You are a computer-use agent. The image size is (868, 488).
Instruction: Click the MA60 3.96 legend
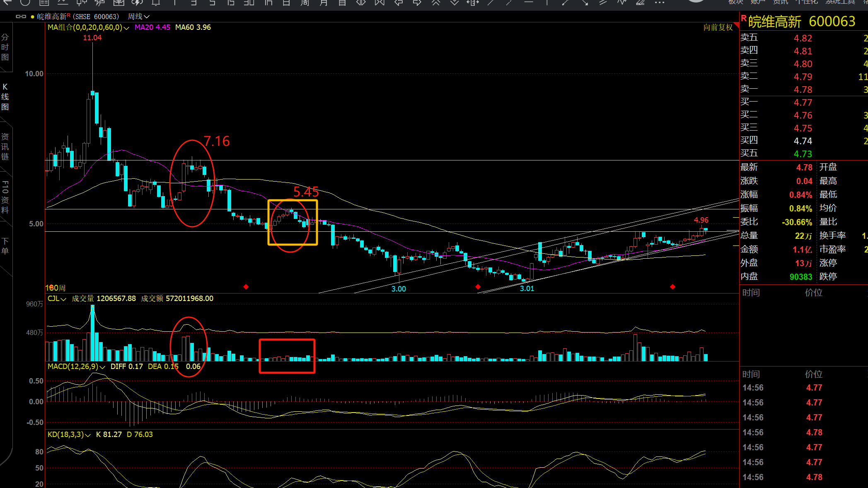click(x=193, y=27)
